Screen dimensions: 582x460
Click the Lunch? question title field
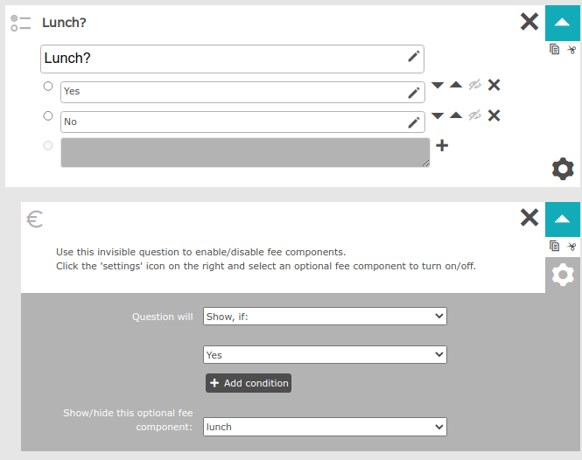(232, 59)
